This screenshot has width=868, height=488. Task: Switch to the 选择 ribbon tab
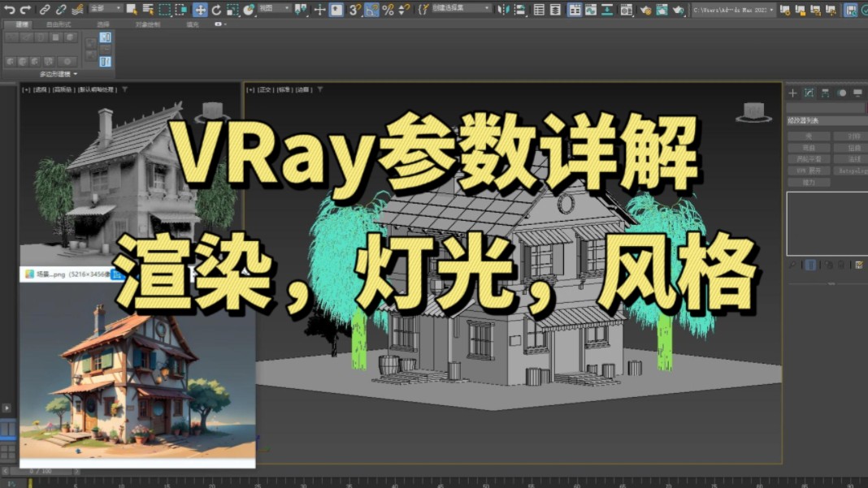[x=103, y=24]
